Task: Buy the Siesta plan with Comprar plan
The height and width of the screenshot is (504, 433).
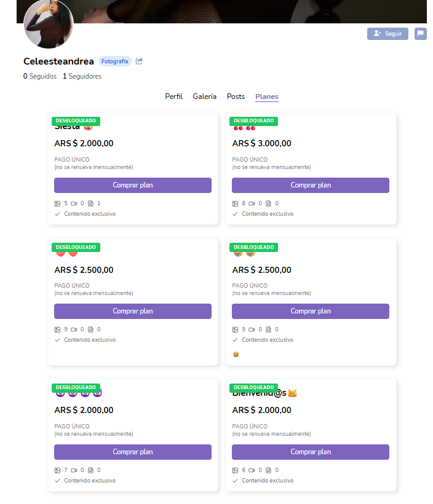Action: click(x=133, y=185)
